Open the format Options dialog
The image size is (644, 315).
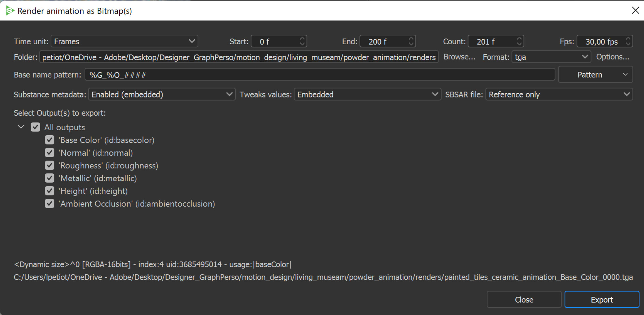point(612,57)
